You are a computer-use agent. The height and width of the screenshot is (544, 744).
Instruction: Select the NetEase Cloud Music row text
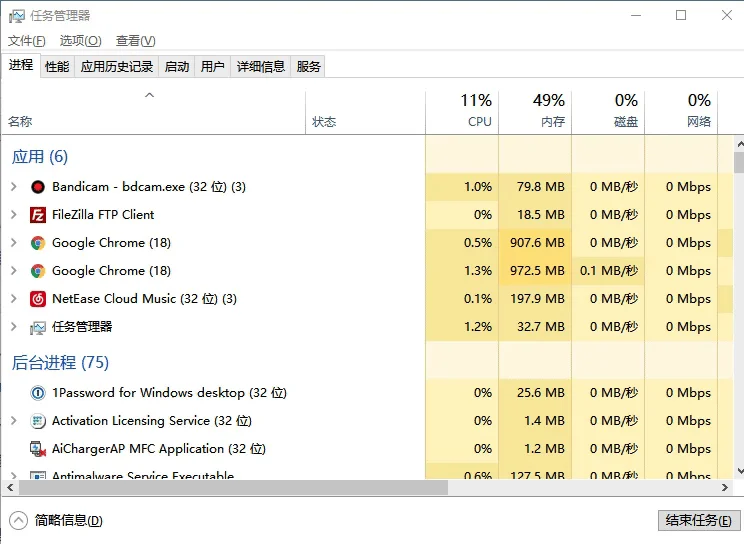click(x=144, y=299)
